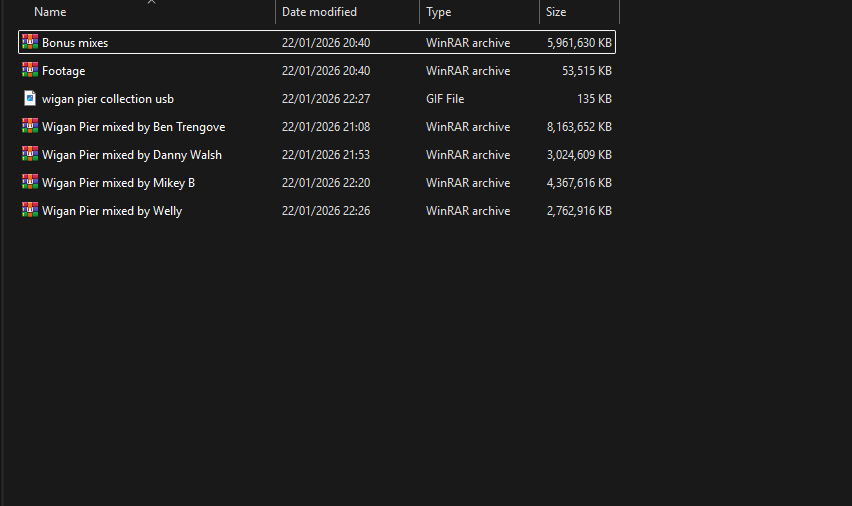This screenshot has height=506, width=852.
Task: Sort files by the Type column header
Action: click(438, 12)
